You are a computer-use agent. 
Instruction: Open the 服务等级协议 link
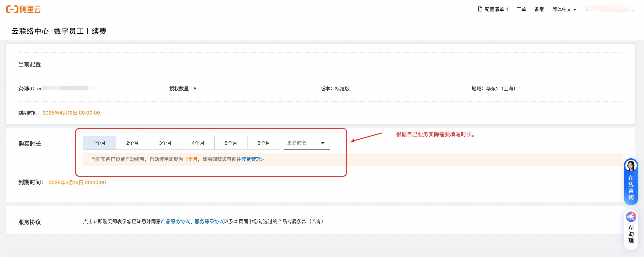tap(209, 221)
